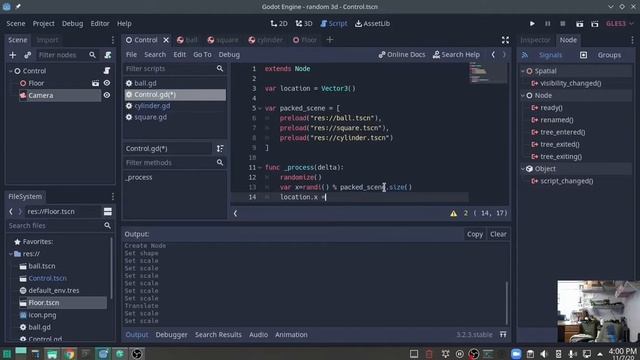Screen dimensions: 640x360
Task: Toggle FileSystem split view mode
Action: pos(108,211)
